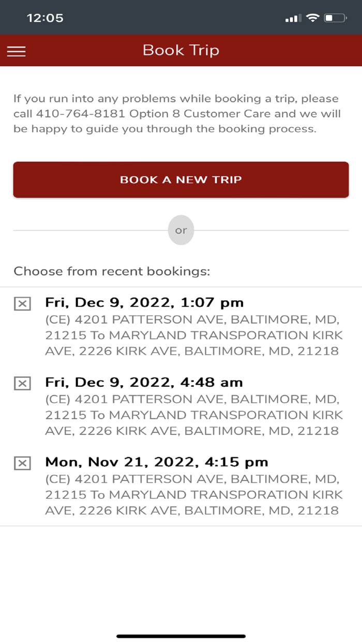This screenshot has height=644, width=362.
Task: Delete the Dec 9, 1:07 pm booking
Action: (x=22, y=303)
